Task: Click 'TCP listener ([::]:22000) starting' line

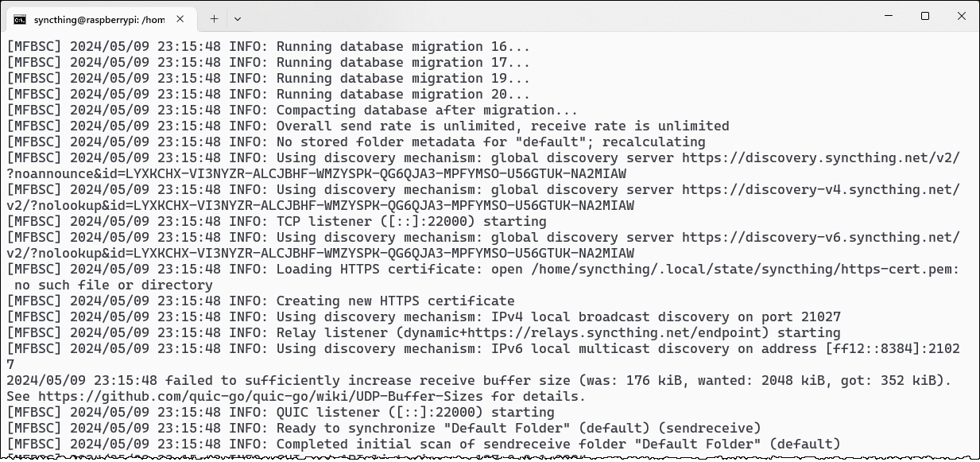Action: pos(276,221)
